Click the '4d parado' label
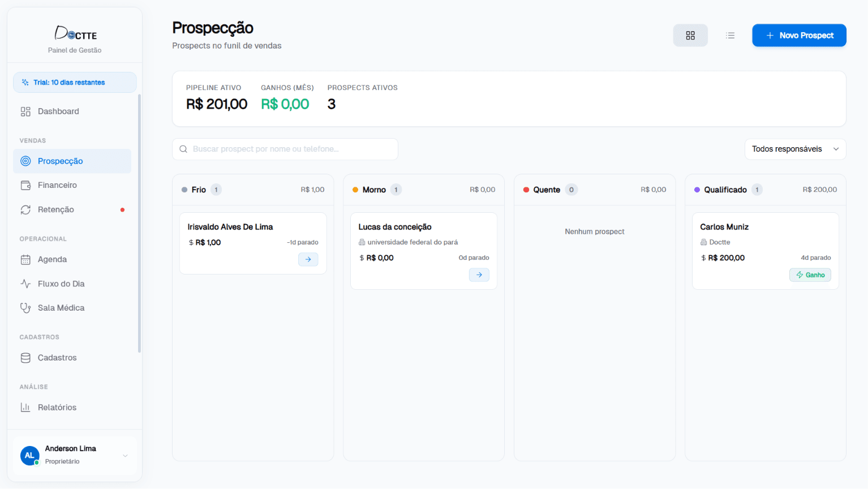The image size is (868, 489). click(816, 258)
